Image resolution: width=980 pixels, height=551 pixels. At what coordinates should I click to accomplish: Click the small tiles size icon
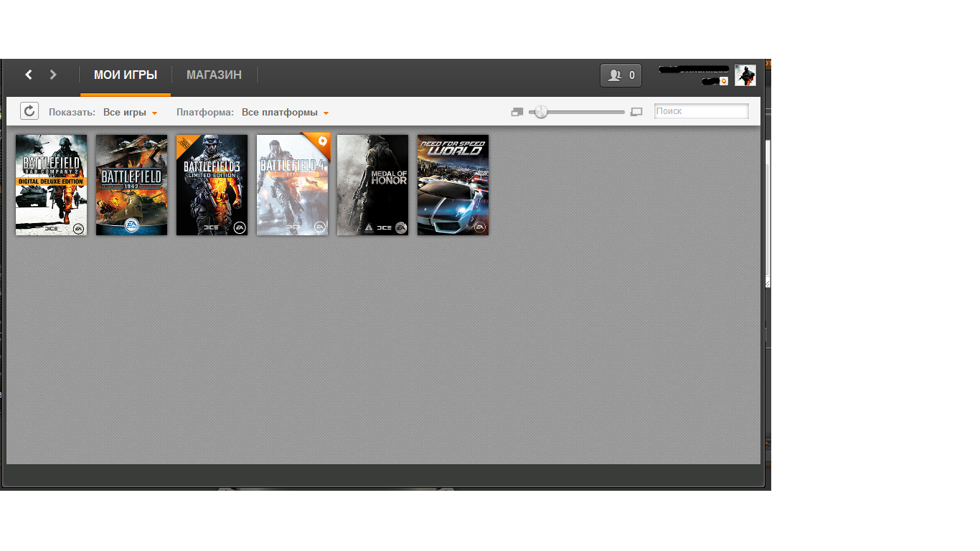click(x=517, y=112)
